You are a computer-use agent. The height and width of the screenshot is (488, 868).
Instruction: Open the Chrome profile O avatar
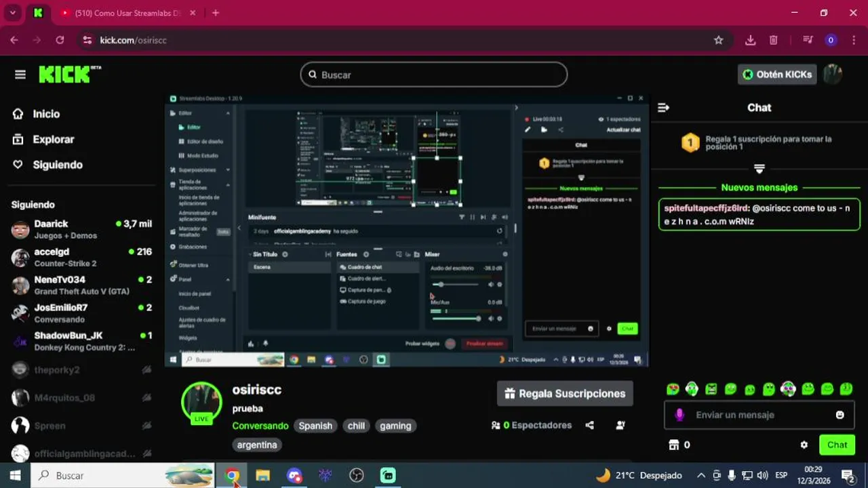(x=831, y=40)
